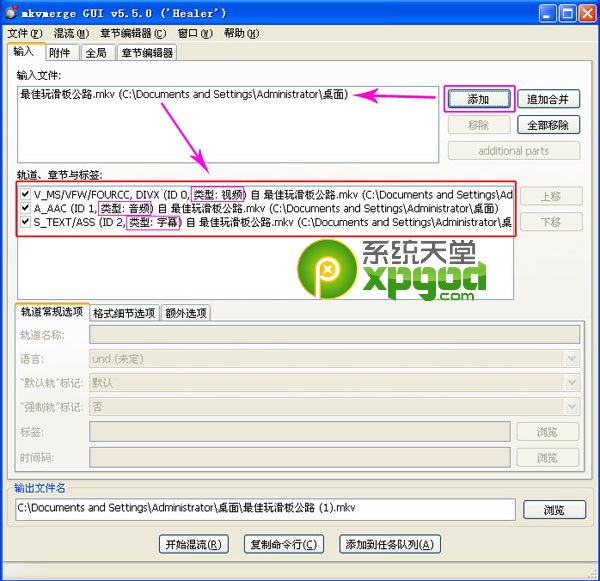Click the additional parts button
The width and height of the screenshot is (600, 581).
[514, 151]
